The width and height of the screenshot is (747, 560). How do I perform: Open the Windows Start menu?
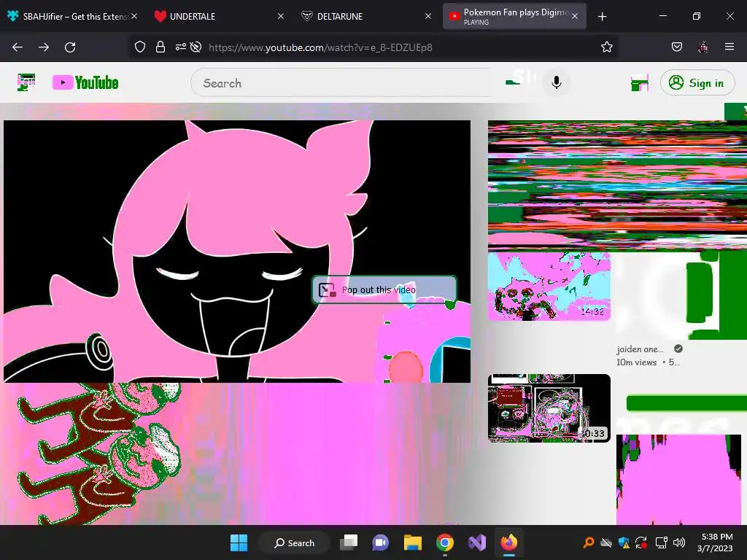[x=239, y=542]
